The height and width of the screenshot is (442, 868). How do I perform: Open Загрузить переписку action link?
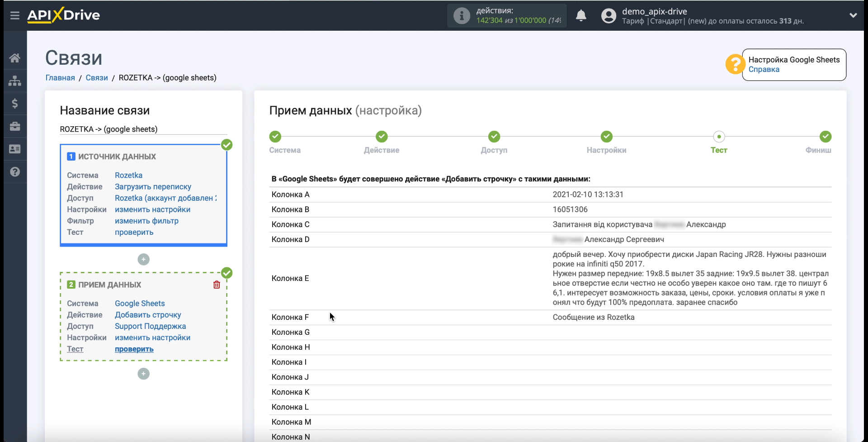tap(153, 187)
